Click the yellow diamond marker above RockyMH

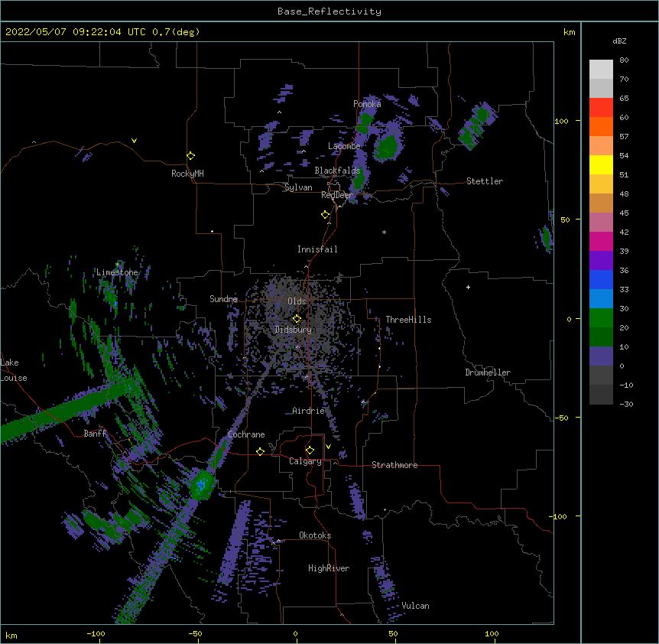coord(190,155)
